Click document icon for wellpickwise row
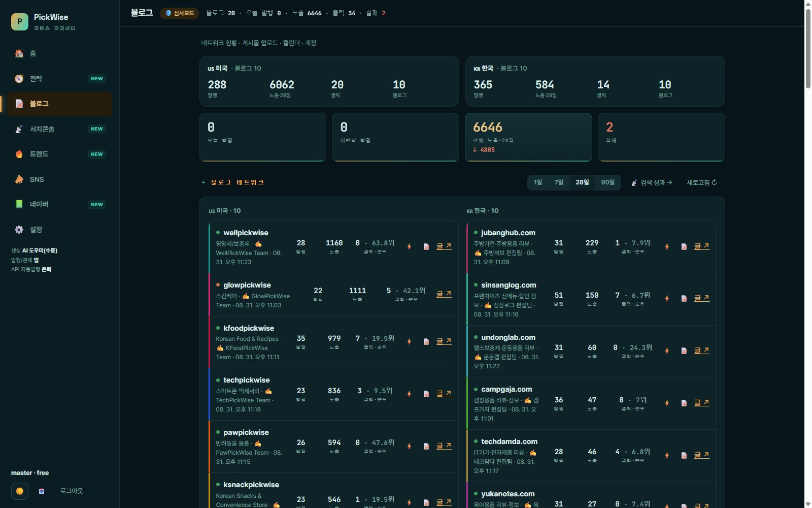Image resolution: width=812 pixels, height=508 pixels. tap(426, 247)
